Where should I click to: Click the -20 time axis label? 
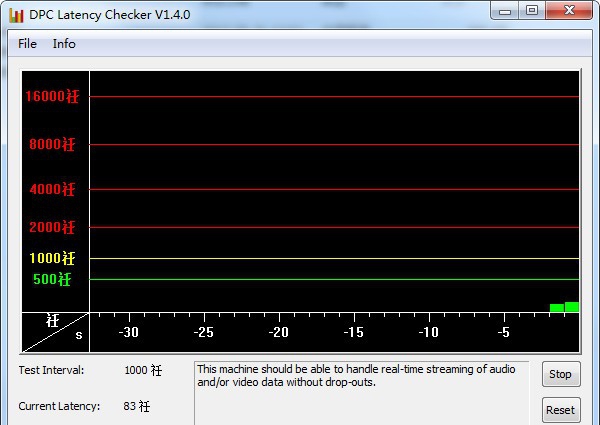click(279, 332)
